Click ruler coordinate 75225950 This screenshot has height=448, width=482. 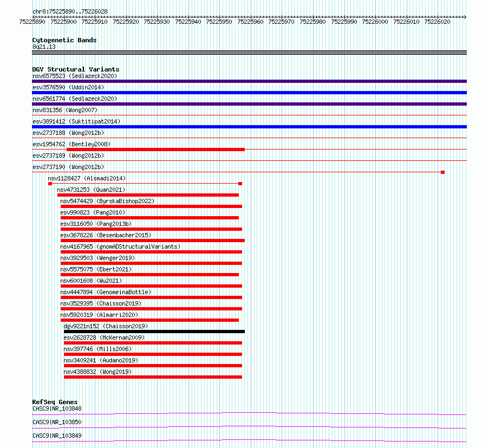coord(219,22)
